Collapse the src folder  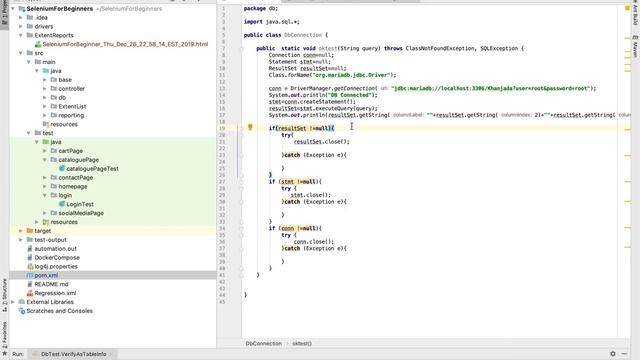coord(21,53)
